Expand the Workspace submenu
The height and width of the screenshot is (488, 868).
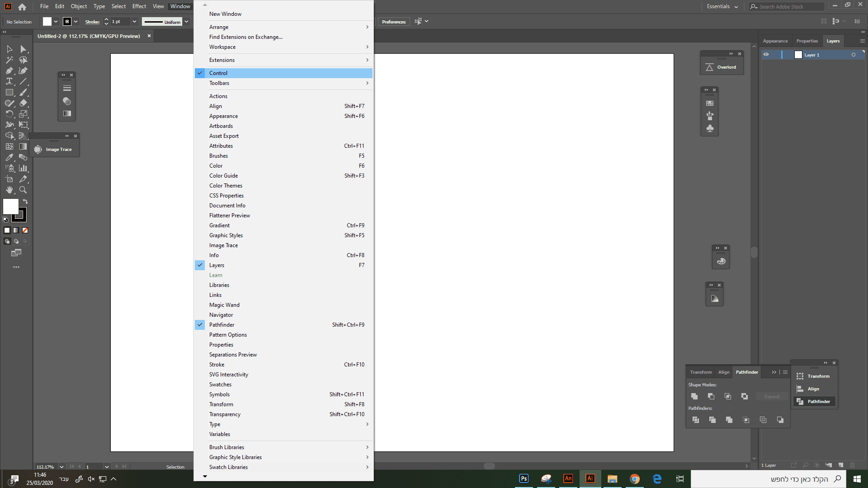pyautogui.click(x=222, y=47)
